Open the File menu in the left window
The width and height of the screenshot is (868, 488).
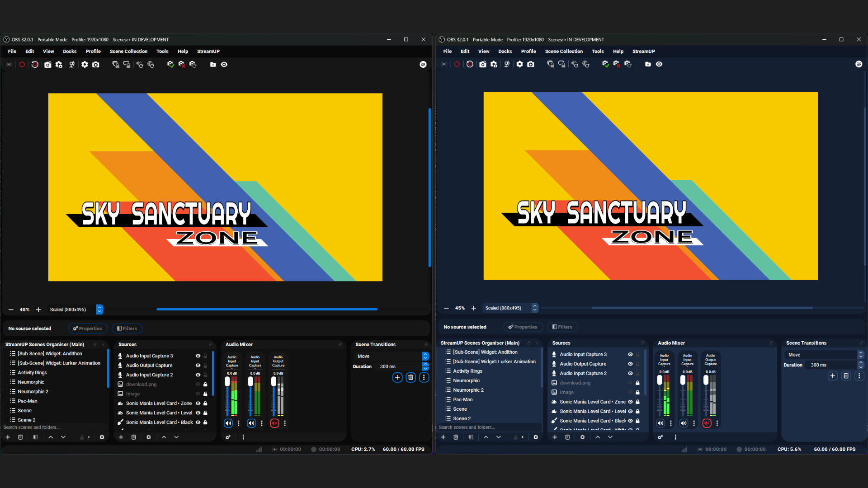click(12, 52)
